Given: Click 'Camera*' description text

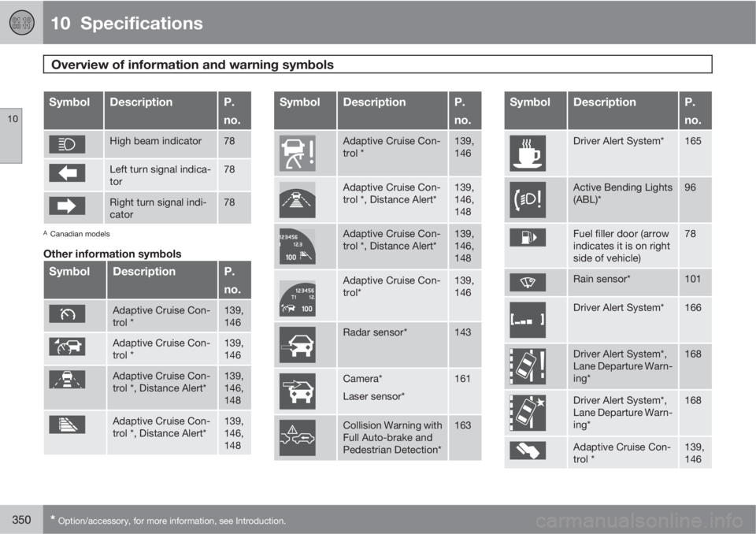Looking at the screenshot, I should pos(362,379).
